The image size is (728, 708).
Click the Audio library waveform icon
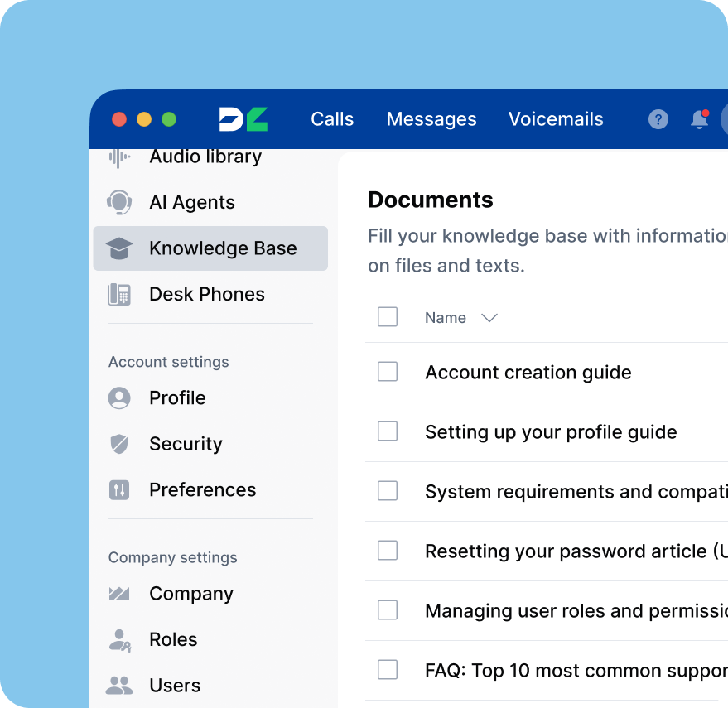point(120,157)
